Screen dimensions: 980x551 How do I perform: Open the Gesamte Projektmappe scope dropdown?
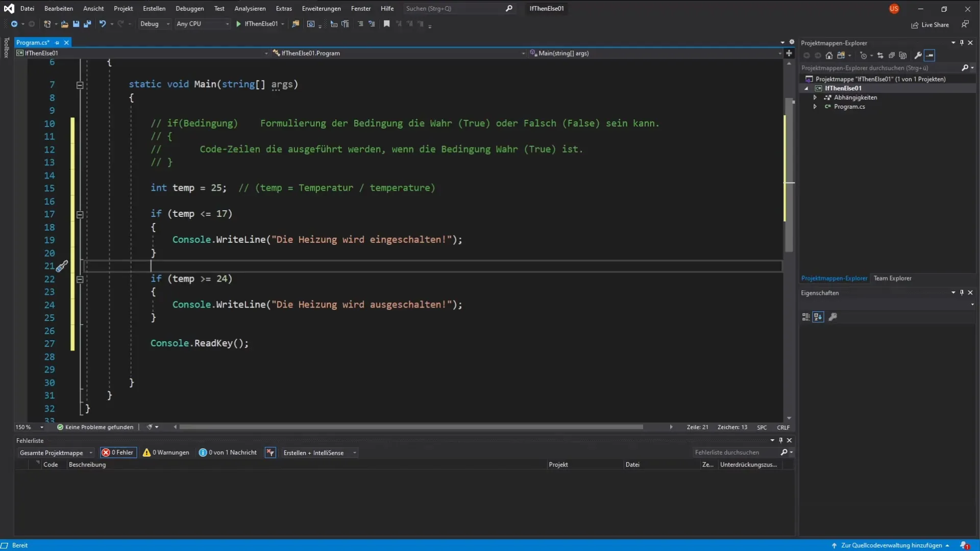point(56,453)
